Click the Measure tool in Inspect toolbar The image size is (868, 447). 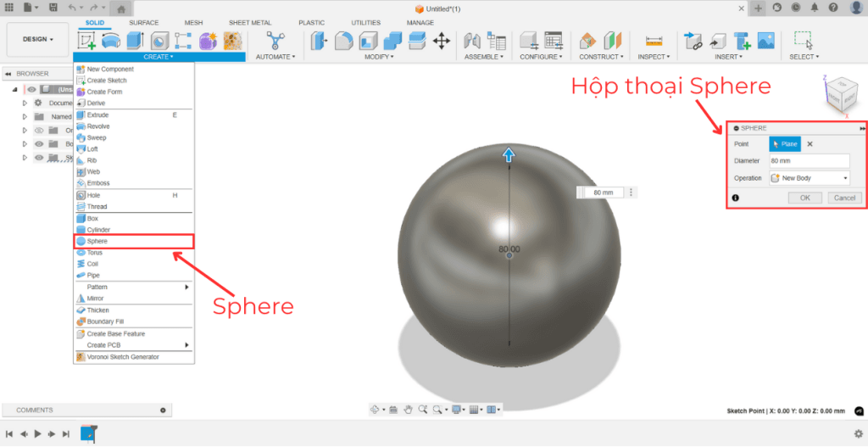point(653,40)
